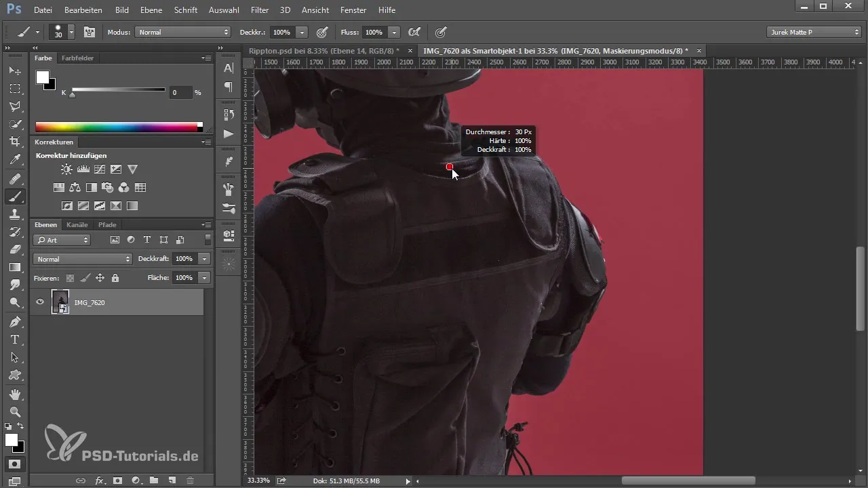Toggle Quick Mask mode button
Screen dimensions: 868x488
pyautogui.click(x=15, y=464)
